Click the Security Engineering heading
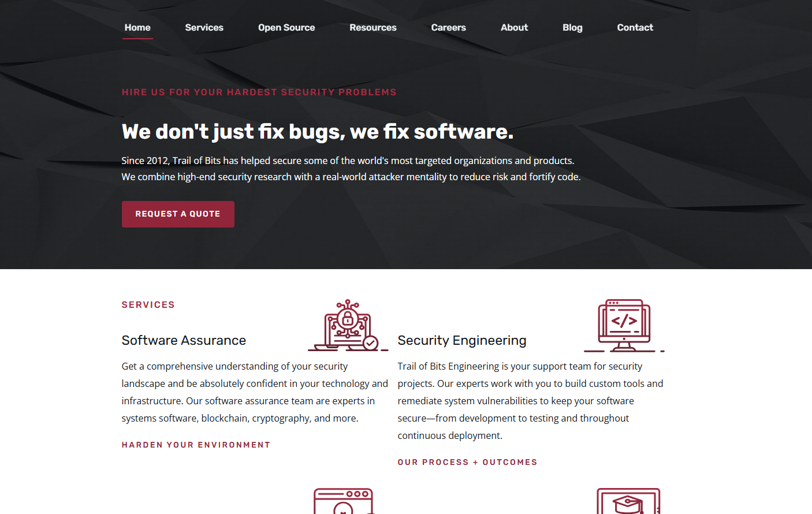The width and height of the screenshot is (812, 514). point(462,340)
